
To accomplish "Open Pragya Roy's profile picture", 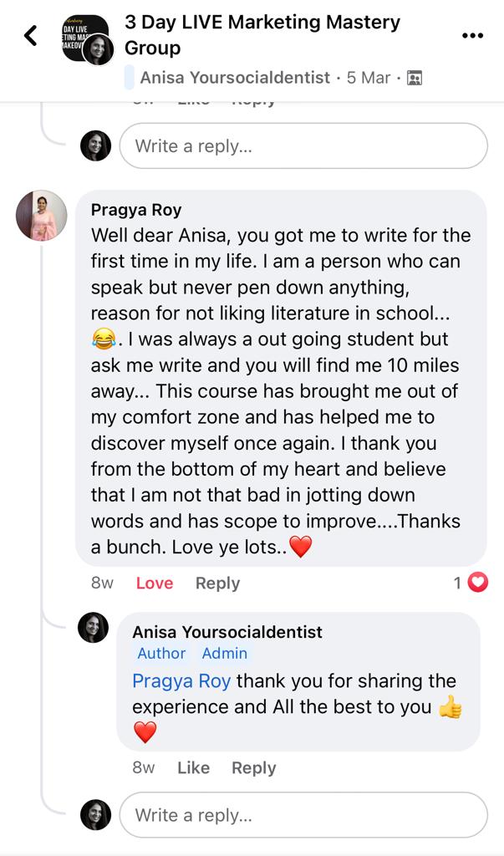I will coord(42,216).
